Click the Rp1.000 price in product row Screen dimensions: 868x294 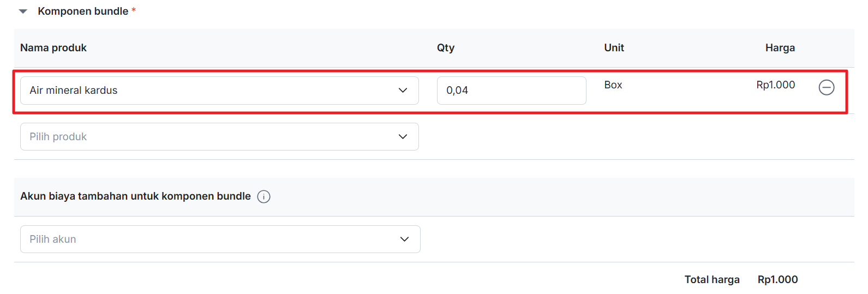point(775,85)
